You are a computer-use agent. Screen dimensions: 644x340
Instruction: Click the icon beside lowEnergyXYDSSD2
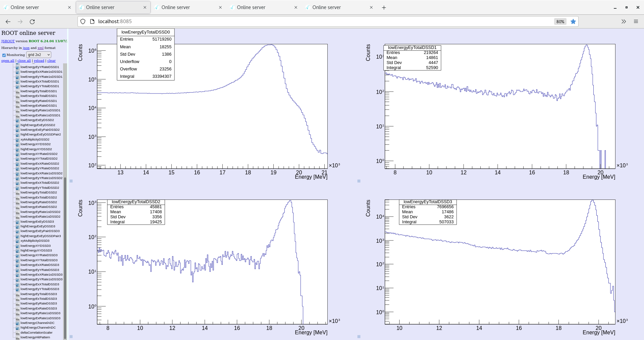click(18, 144)
